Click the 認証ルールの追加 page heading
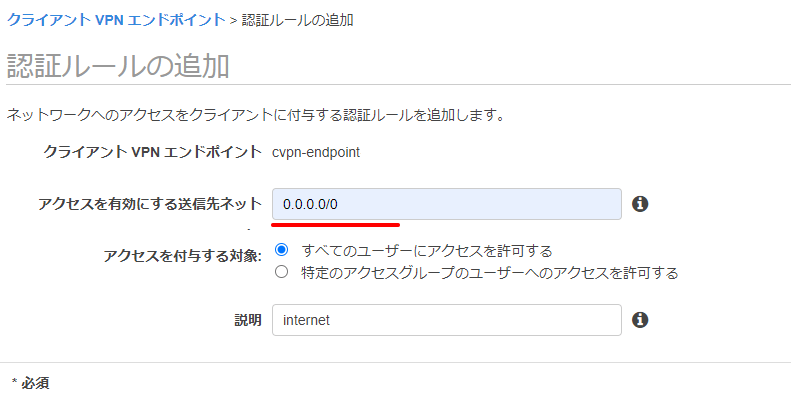Screen dimensions: 791x400 pos(118,66)
